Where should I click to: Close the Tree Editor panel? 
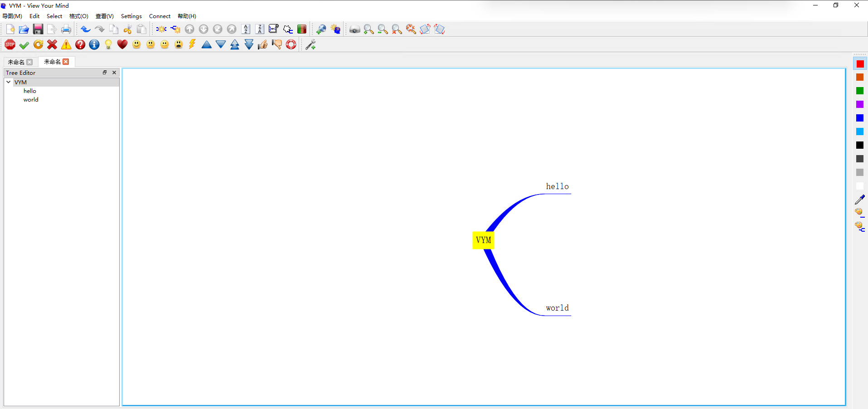pos(114,73)
